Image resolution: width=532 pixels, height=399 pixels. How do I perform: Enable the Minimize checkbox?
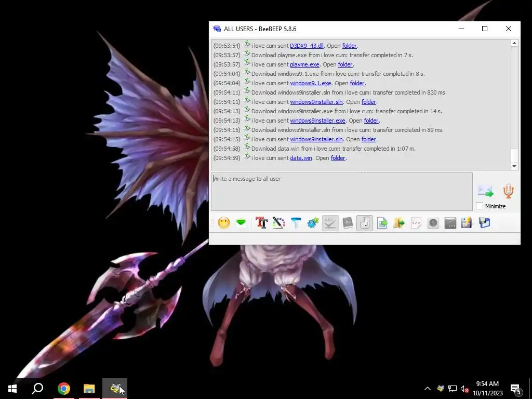pos(480,206)
